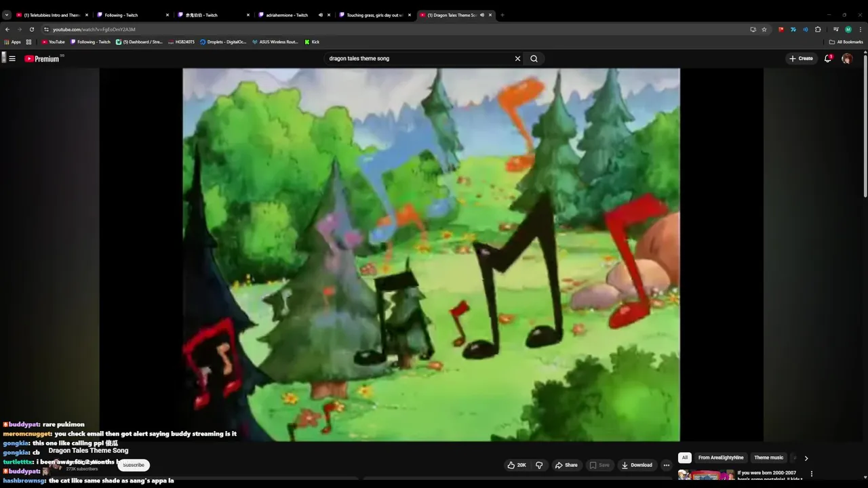Open the tab groups grid icon in bookmarks bar

pyautogui.click(x=28, y=42)
